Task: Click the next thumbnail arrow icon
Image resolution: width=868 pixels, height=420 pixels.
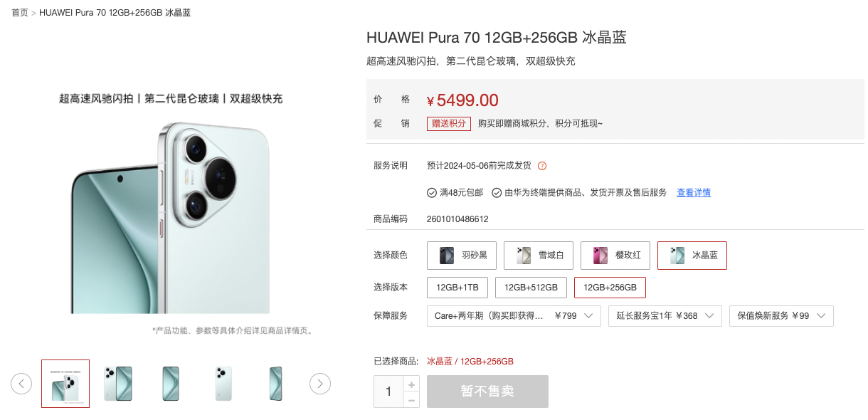Action: 320,384
